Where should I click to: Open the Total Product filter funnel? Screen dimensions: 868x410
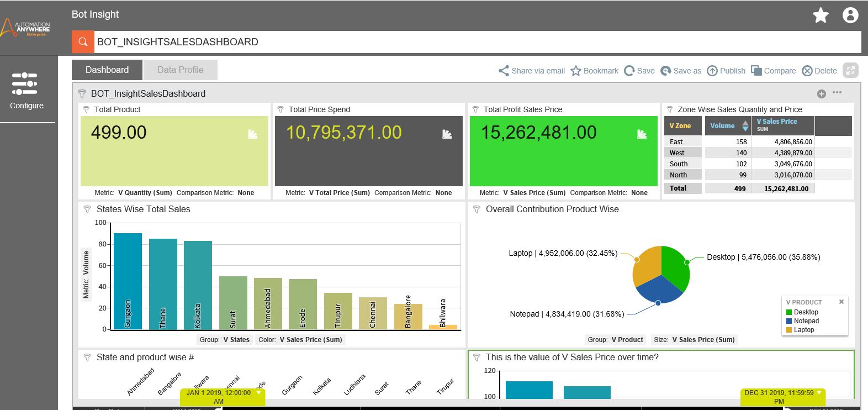[86, 109]
